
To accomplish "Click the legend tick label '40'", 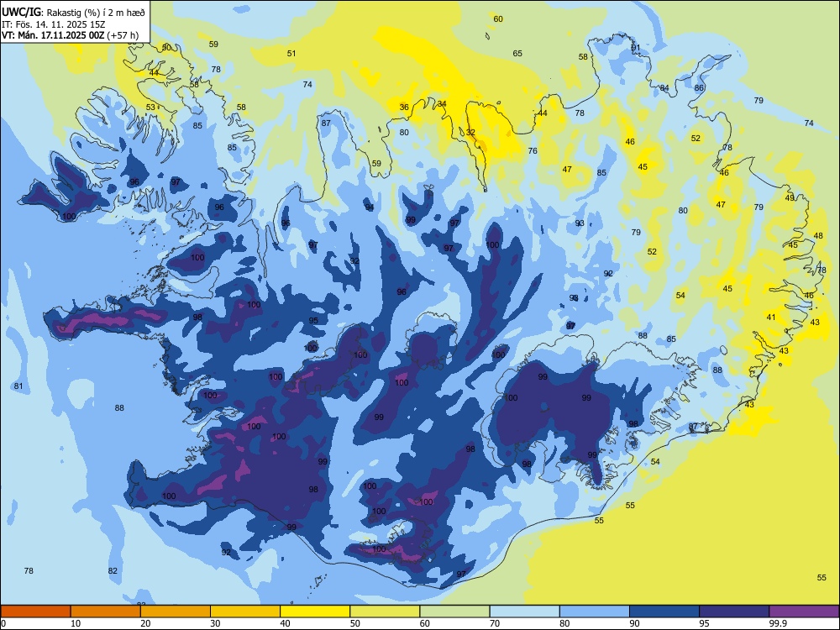I will (285, 623).
